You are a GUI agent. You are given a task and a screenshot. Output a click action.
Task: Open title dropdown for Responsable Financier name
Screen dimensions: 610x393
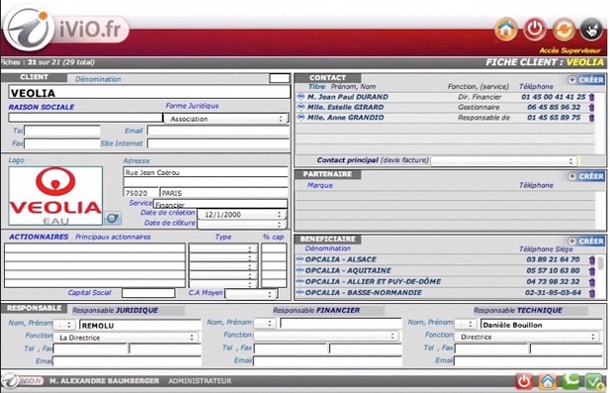(265, 323)
